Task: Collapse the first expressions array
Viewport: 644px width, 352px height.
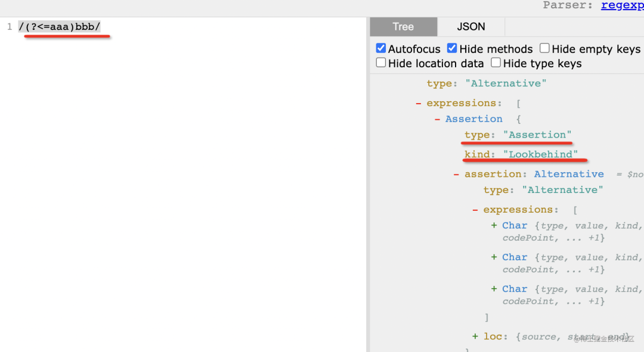Action: tap(418, 104)
